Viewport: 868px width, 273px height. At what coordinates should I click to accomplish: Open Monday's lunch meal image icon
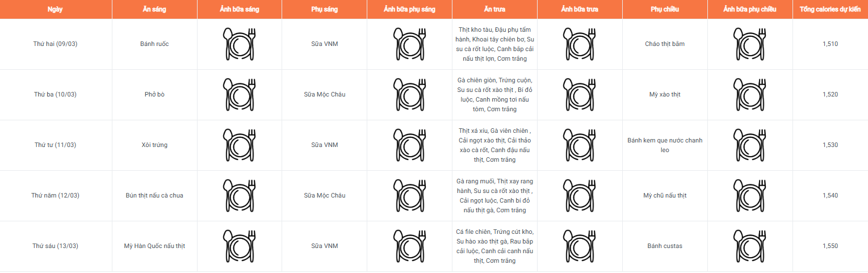coord(580,44)
